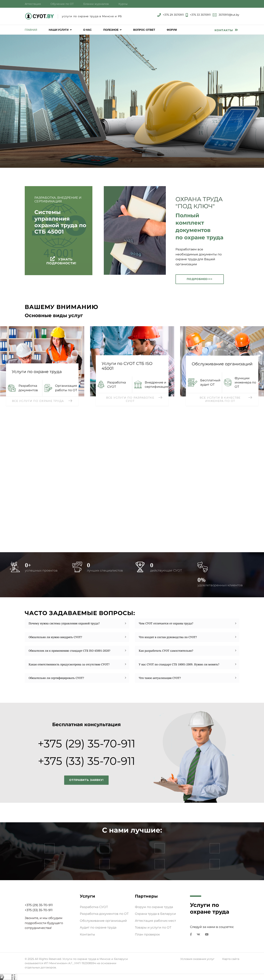Open Обучение по ОТ in top bar

point(62,4)
